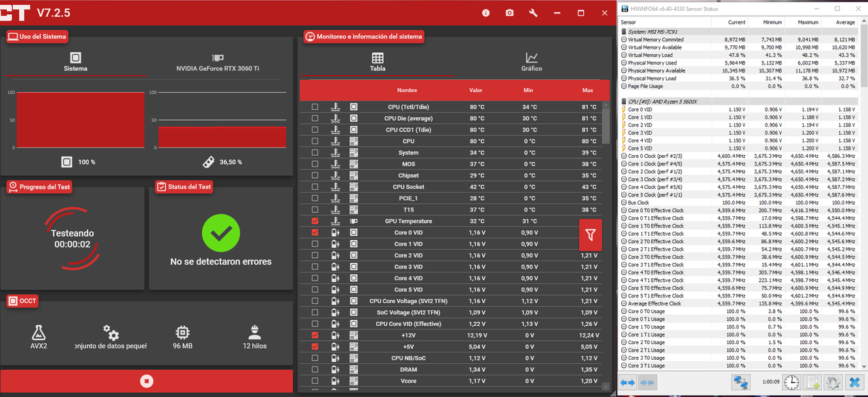The width and height of the screenshot is (868, 397).
Task: Select the Physical Memory Load row in HWiNFO
Action: tap(738, 79)
